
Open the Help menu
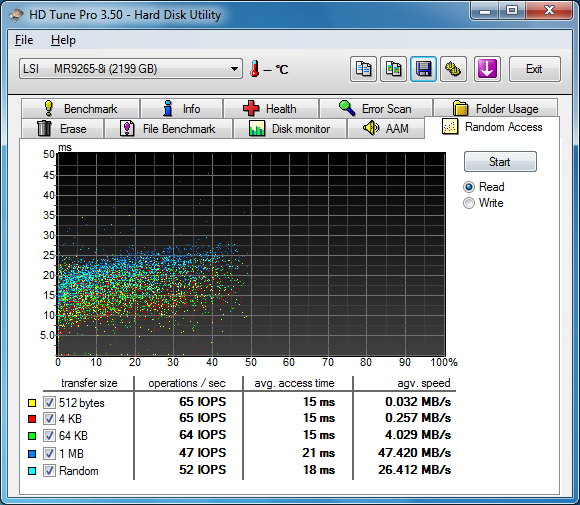[63, 40]
